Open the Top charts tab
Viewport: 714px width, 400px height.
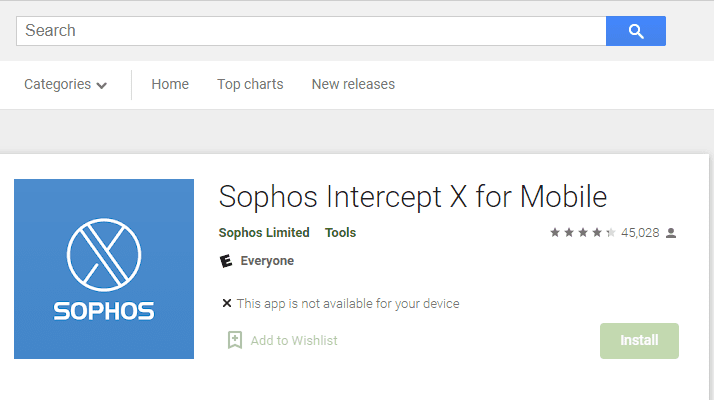coord(250,84)
